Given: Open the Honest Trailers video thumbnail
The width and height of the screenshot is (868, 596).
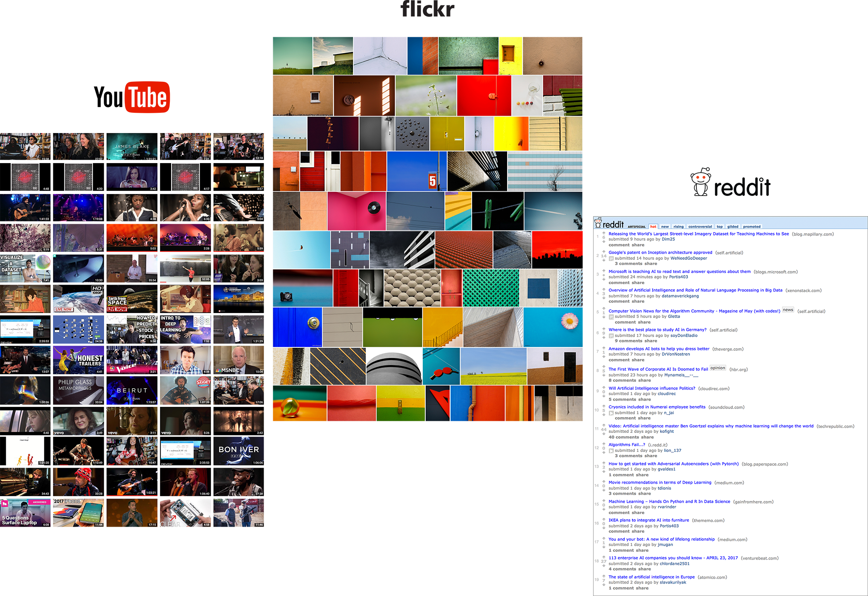Looking at the screenshot, I should coord(79,360).
